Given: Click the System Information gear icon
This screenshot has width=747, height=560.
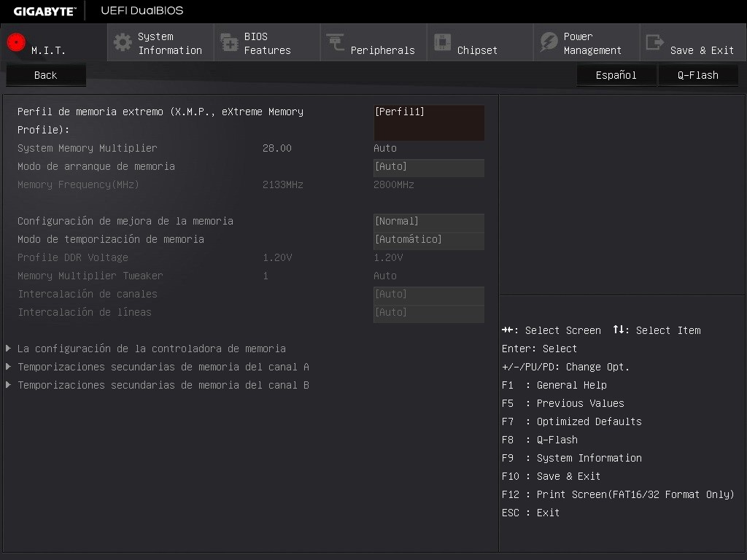Looking at the screenshot, I should tap(123, 42).
